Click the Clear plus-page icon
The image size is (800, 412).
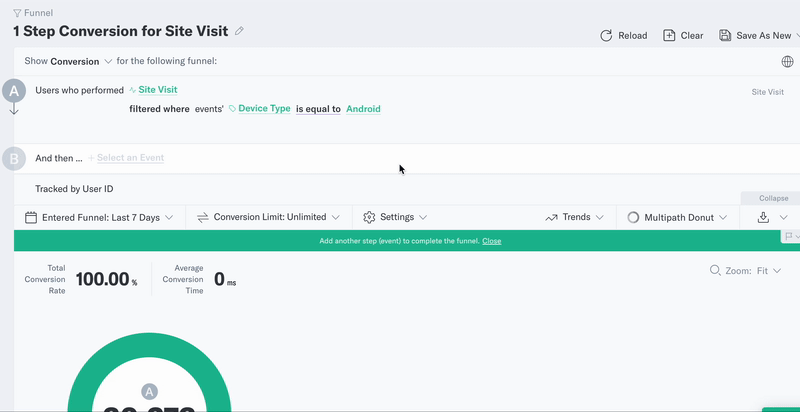[x=669, y=36]
